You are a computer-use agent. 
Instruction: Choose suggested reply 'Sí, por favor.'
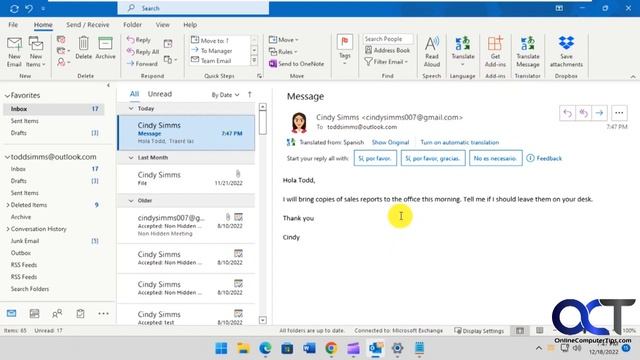tap(375, 158)
